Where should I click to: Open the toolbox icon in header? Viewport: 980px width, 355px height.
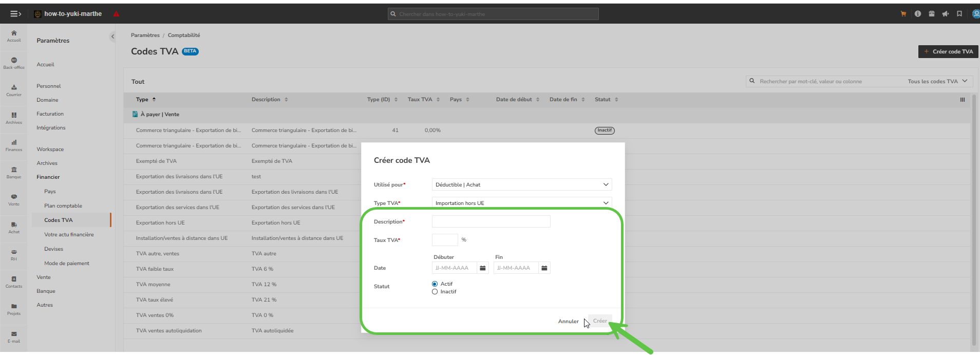932,14
